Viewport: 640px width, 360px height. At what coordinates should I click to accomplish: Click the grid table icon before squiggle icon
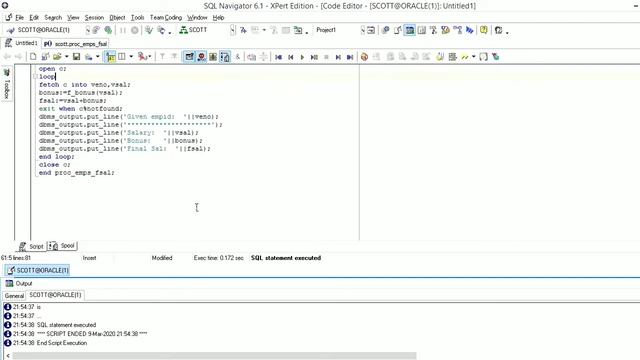tap(452, 57)
